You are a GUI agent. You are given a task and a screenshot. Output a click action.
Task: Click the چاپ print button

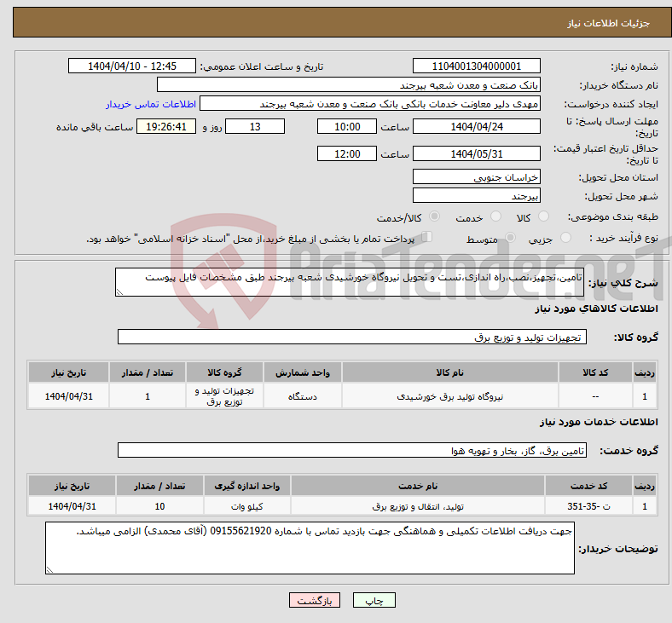[374, 600]
